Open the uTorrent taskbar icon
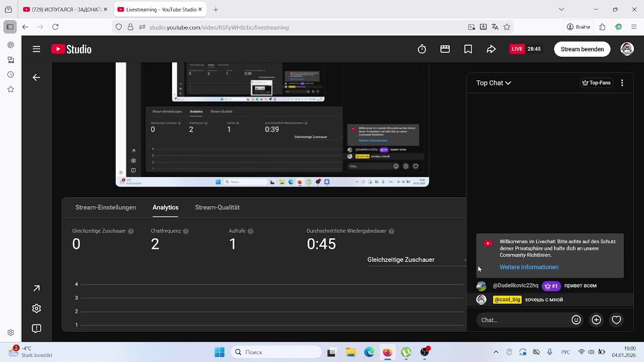The width and height of the screenshot is (644, 362). click(x=406, y=352)
